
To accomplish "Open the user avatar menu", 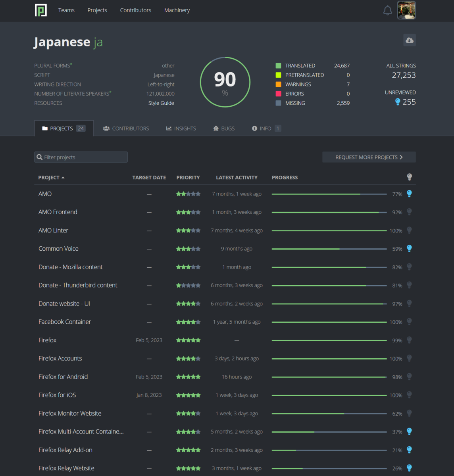I will 406,10.
